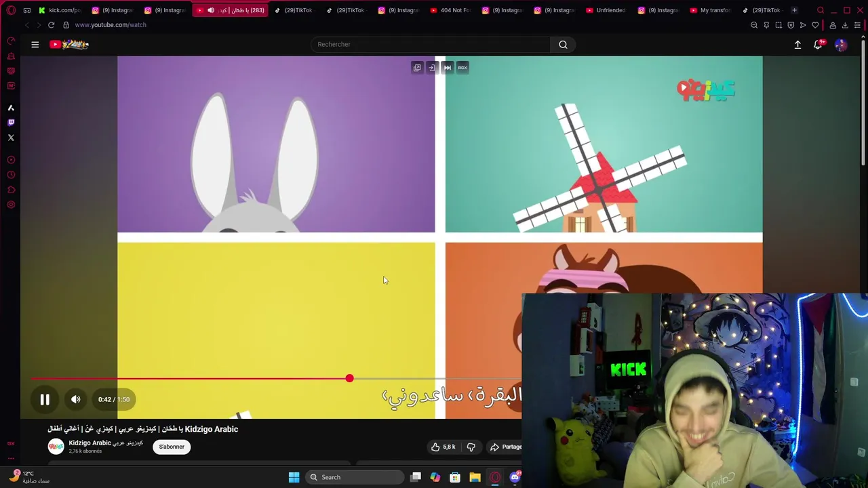868x488 pixels.
Task: Open History clock icon in sidebar
Action: click(x=11, y=175)
